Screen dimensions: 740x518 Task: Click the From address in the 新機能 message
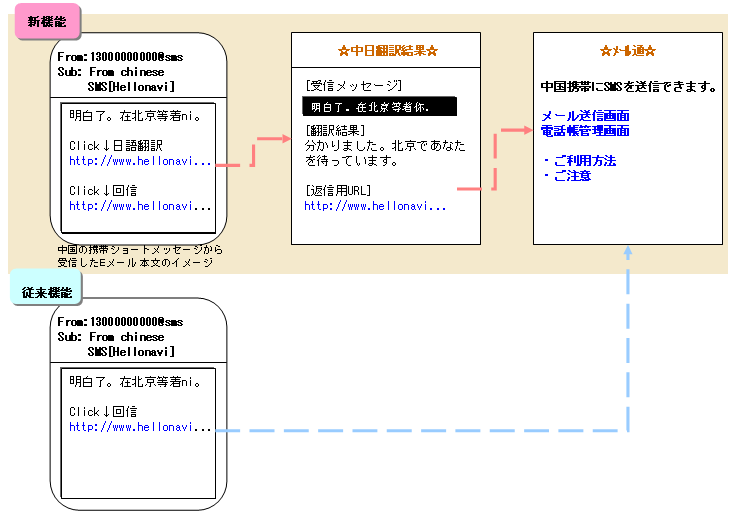[x=120, y=57]
